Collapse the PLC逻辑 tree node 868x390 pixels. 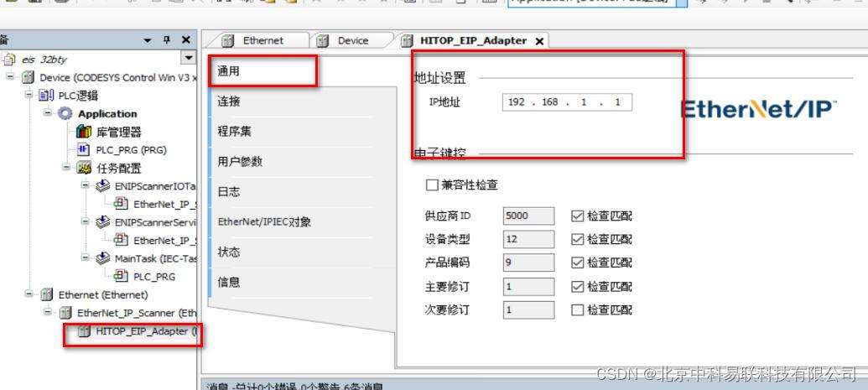pos(29,94)
